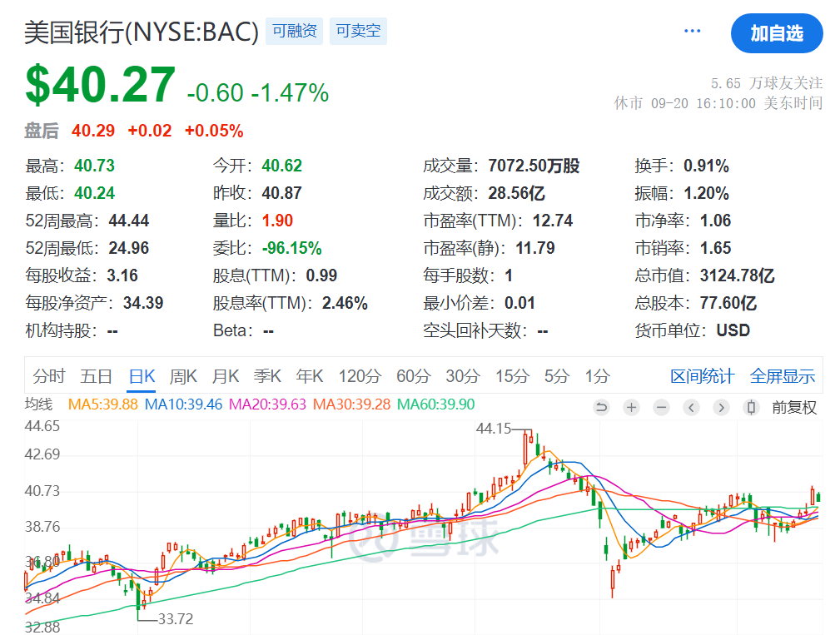Pan the chart right with the right chevron icon
This screenshot has height=635, width=840.
pos(721,407)
